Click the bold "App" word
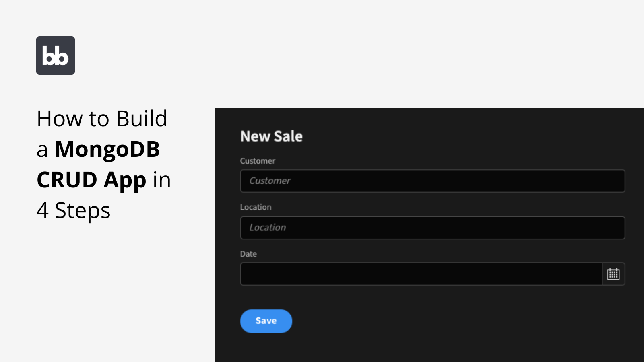 click(x=125, y=181)
